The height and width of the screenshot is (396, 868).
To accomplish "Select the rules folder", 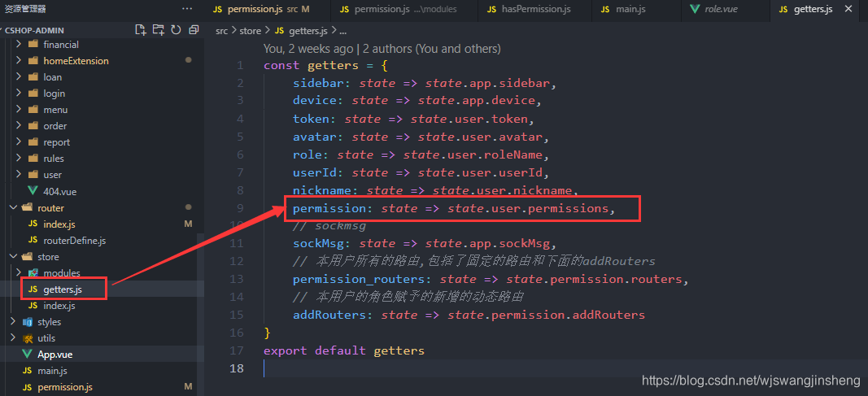I will pos(54,159).
